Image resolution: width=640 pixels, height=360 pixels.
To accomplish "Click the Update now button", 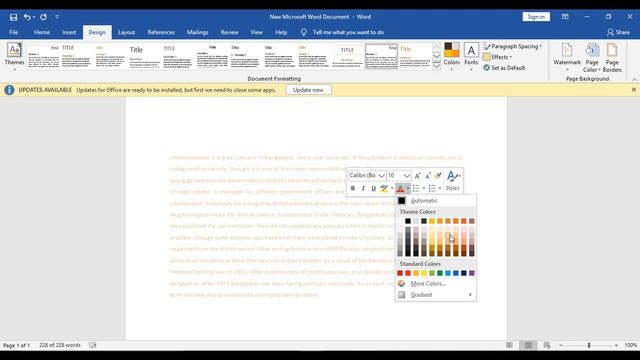I will point(308,90).
